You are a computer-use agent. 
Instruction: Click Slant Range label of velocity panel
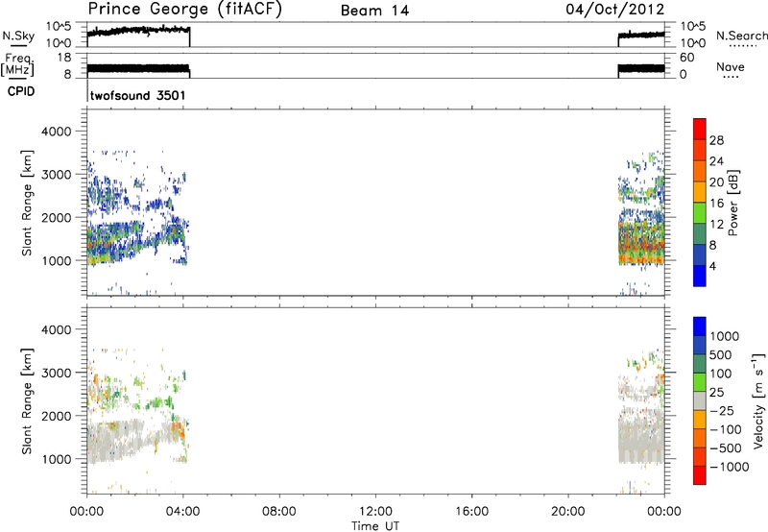(27, 401)
